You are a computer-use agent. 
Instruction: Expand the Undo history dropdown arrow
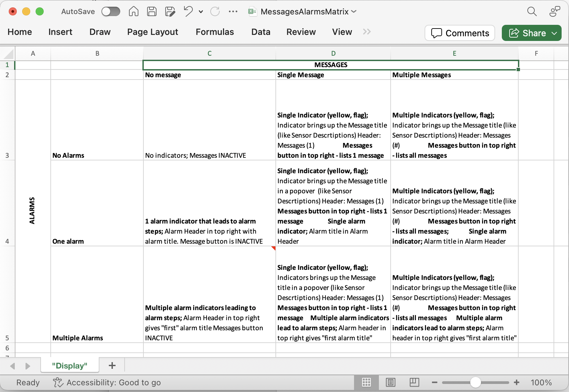pyautogui.click(x=201, y=12)
